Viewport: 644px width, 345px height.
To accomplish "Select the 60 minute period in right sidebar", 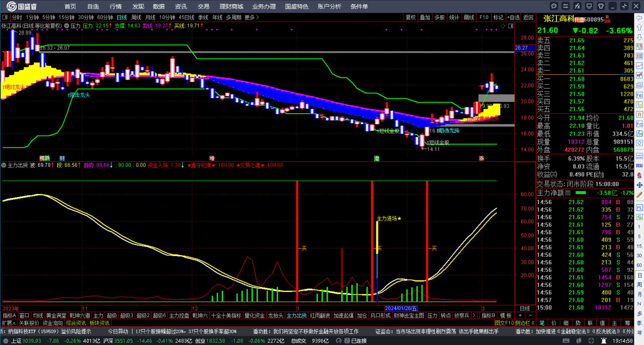I will (x=639, y=265).
